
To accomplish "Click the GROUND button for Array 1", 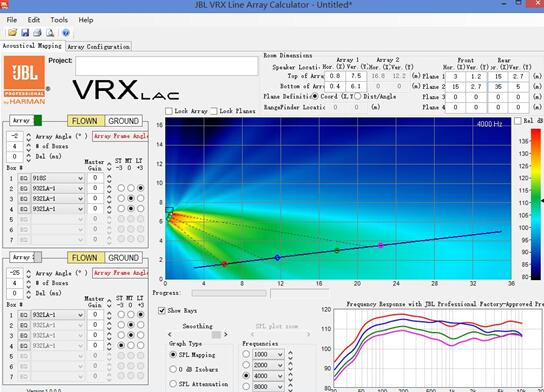I will click(x=124, y=121).
